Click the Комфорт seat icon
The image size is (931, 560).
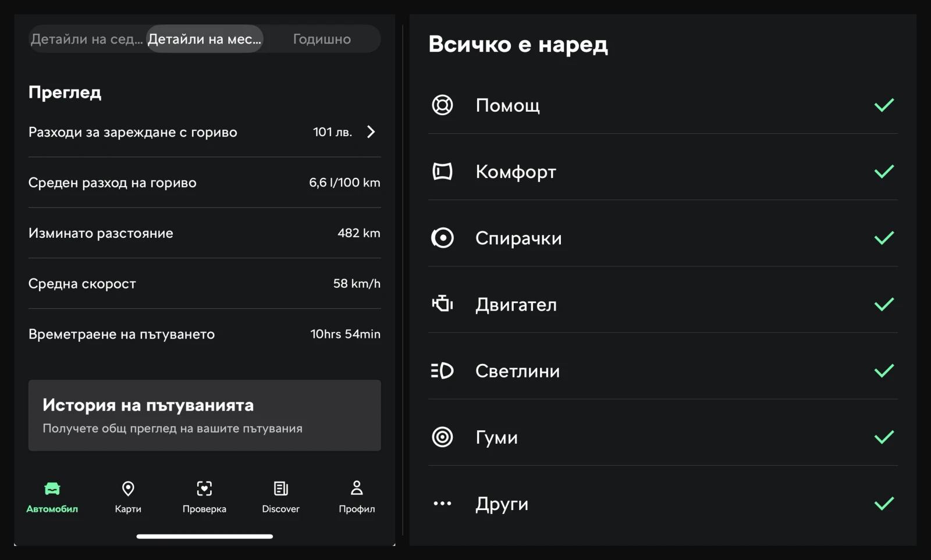pos(442,172)
